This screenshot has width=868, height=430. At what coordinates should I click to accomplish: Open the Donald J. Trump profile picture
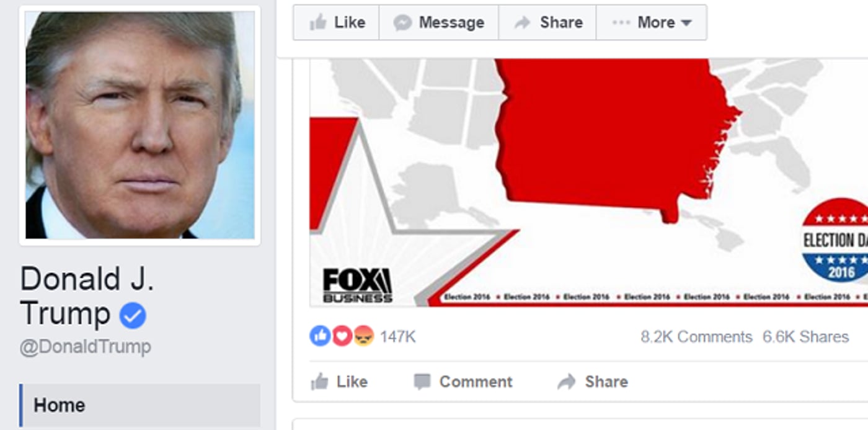pyautogui.click(x=139, y=125)
